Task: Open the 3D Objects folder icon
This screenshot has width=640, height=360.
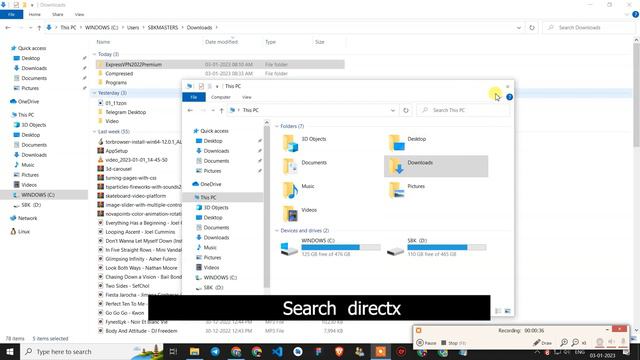Action: [x=290, y=143]
